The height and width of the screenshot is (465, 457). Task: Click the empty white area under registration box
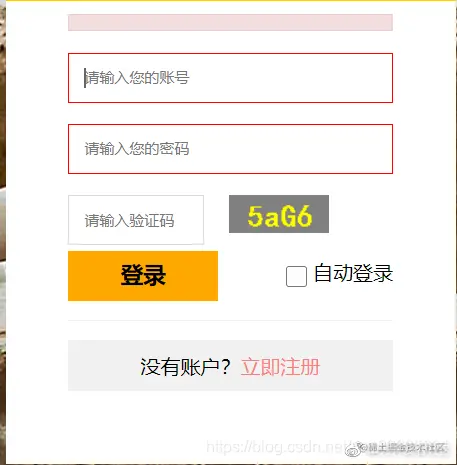tap(230, 415)
